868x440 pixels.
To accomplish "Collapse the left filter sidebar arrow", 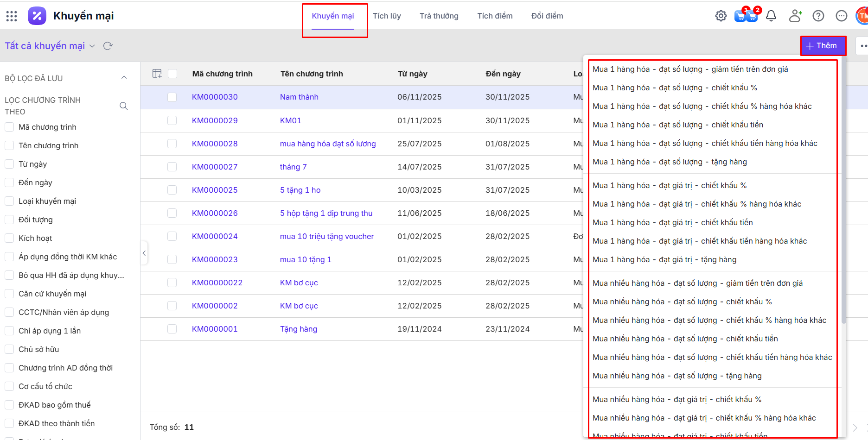I will coord(144,253).
